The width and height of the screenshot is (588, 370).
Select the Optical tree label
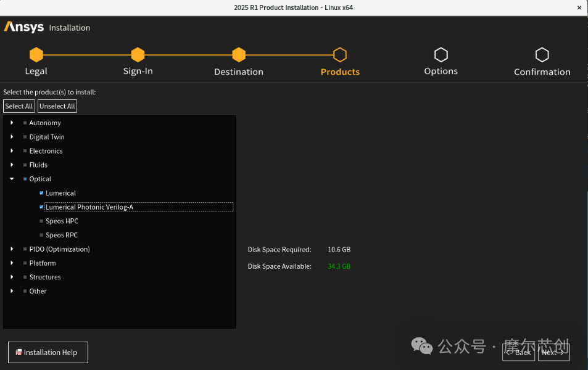click(40, 179)
